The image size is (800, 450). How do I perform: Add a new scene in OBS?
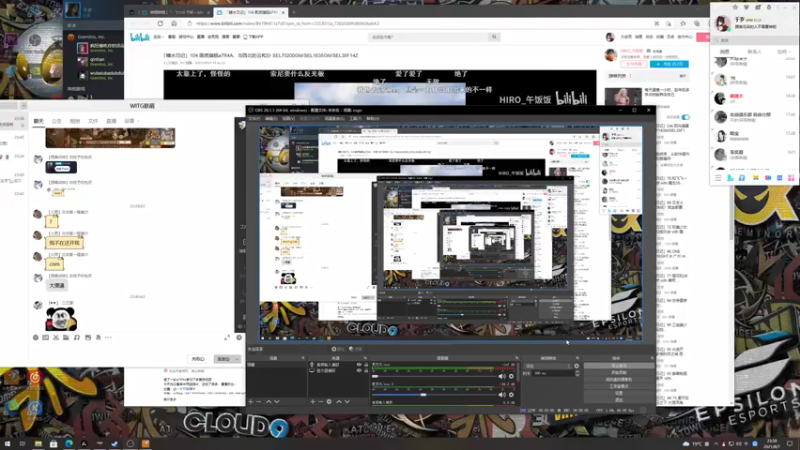[x=251, y=402]
